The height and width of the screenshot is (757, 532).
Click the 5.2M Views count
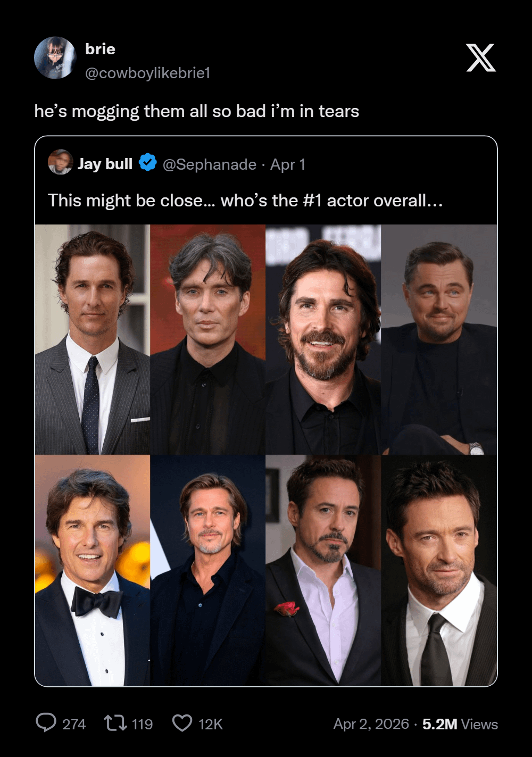click(460, 724)
